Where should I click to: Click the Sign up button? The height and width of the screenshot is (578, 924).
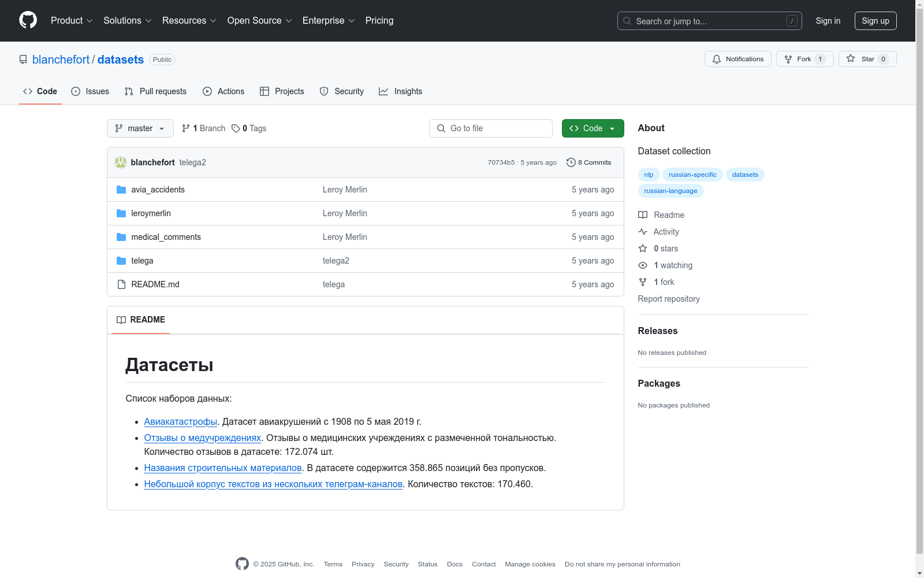[x=875, y=21]
